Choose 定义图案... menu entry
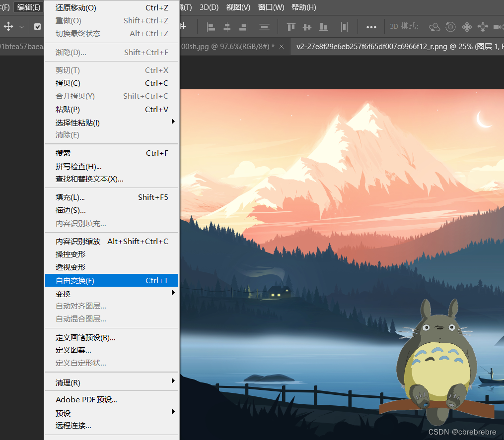 [112, 350]
